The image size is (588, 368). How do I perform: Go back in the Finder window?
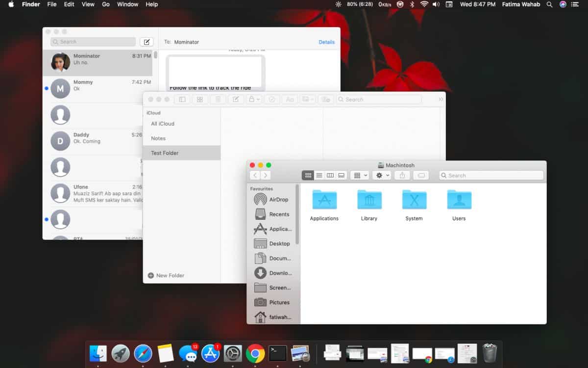[x=255, y=175]
